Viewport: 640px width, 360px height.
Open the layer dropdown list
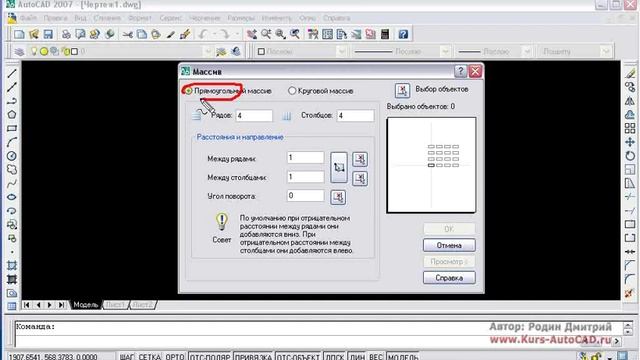[208, 52]
